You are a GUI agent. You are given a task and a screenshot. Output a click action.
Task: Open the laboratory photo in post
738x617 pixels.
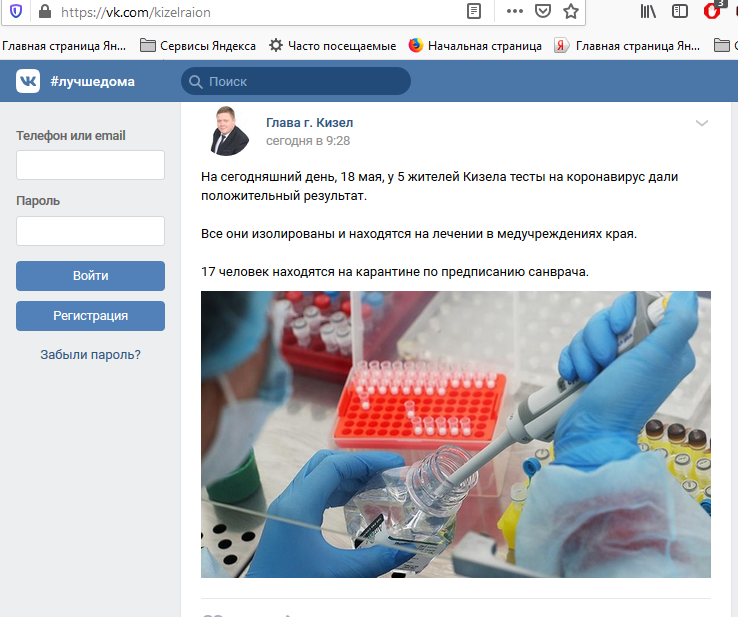(x=455, y=434)
